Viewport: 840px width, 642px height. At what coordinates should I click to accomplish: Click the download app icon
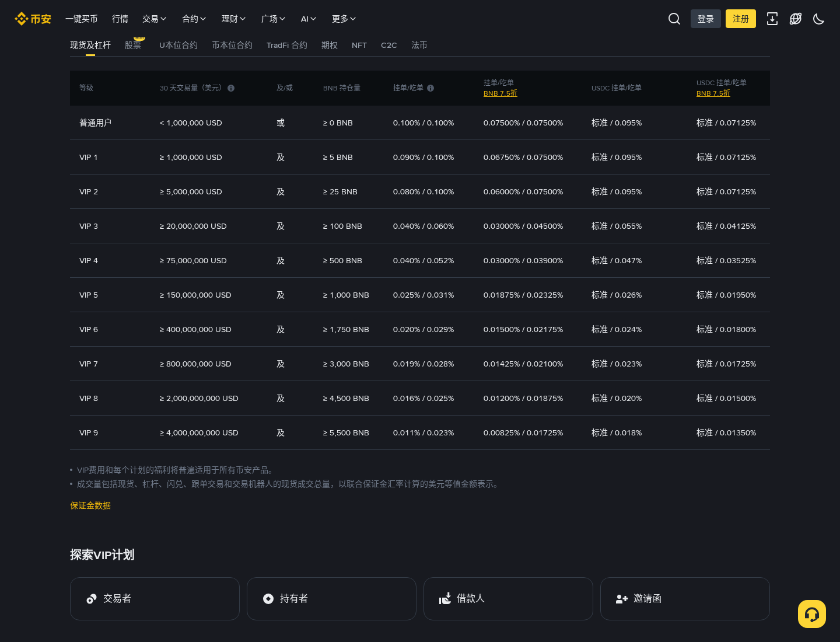[x=772, y=19]
